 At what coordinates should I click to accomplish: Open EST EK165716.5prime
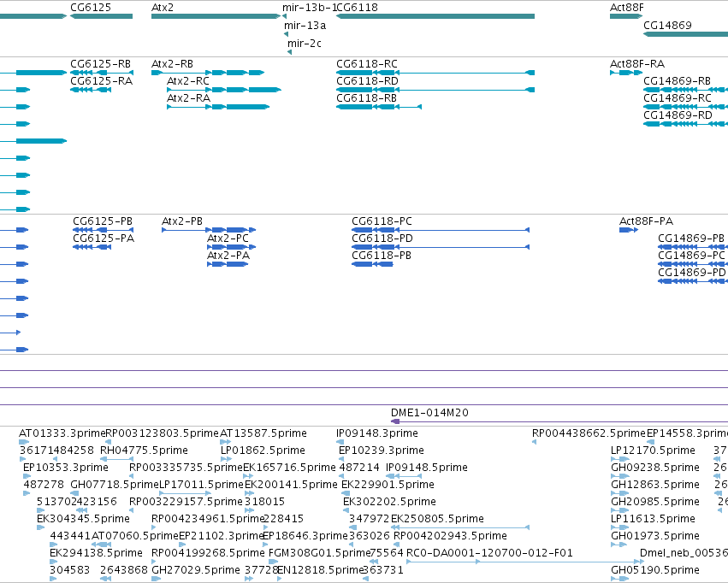coord(289,467)
